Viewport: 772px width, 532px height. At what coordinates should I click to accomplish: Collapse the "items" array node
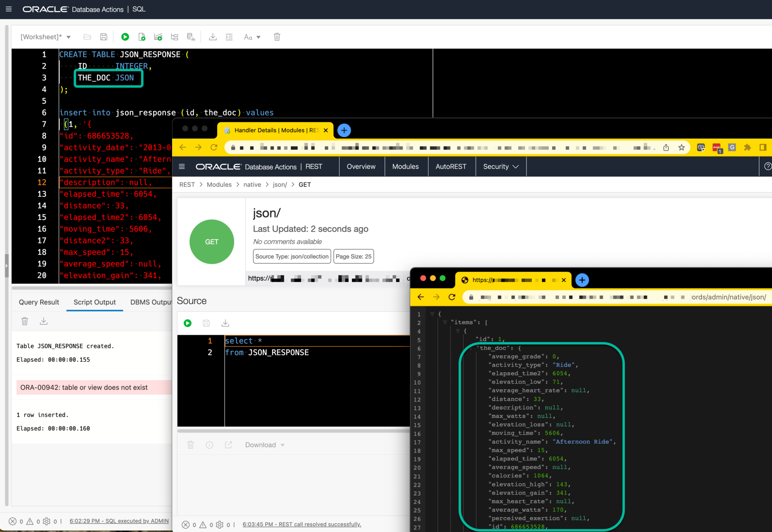coord(445,322)
